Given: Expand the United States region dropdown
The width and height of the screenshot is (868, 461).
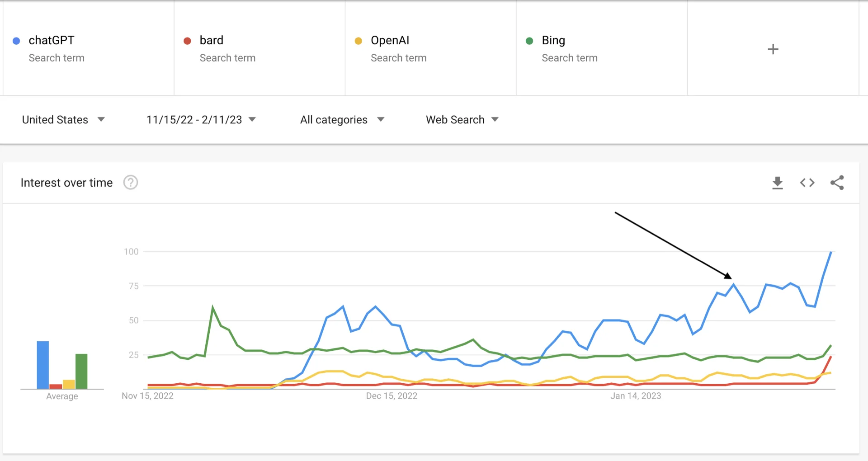Looking at the screenshot, I should point(63,120).
